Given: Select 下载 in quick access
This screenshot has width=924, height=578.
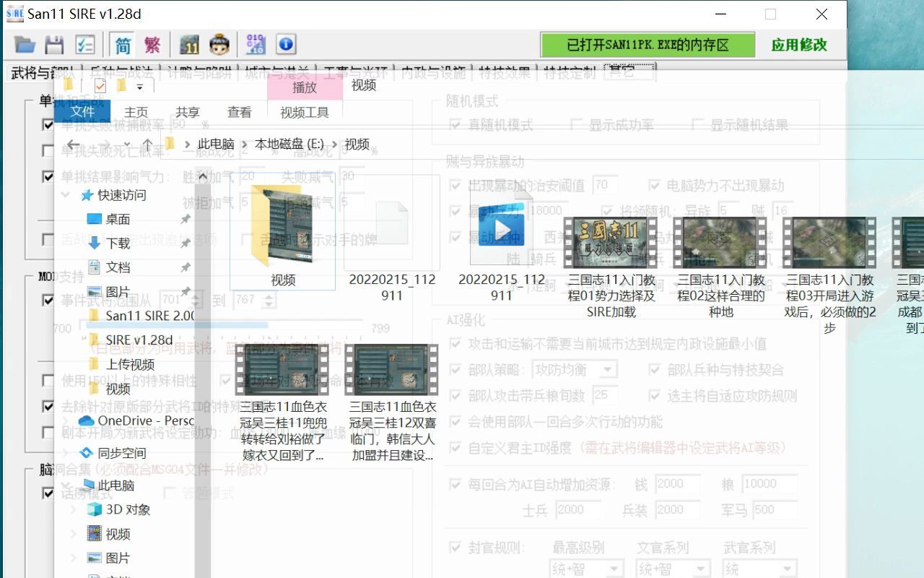Looking at the screenshot, I should click(118, 243).
